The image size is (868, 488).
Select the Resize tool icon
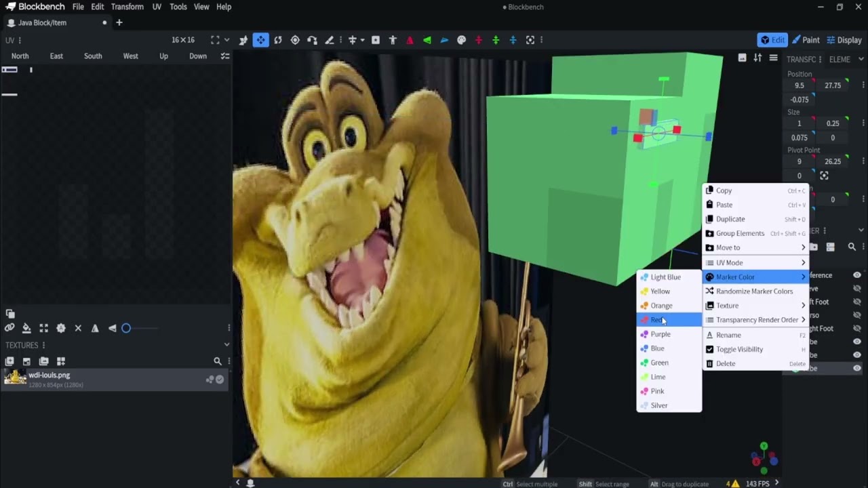(243, 40)
